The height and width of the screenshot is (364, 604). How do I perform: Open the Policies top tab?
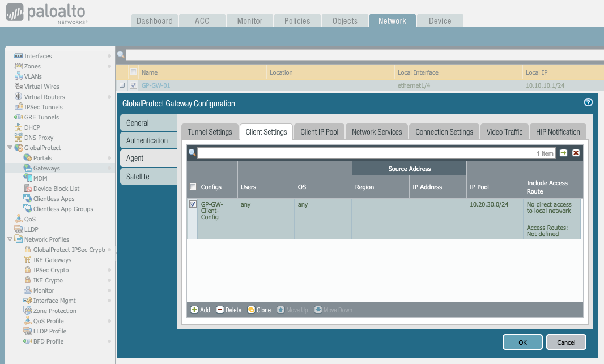pos(297,21)
